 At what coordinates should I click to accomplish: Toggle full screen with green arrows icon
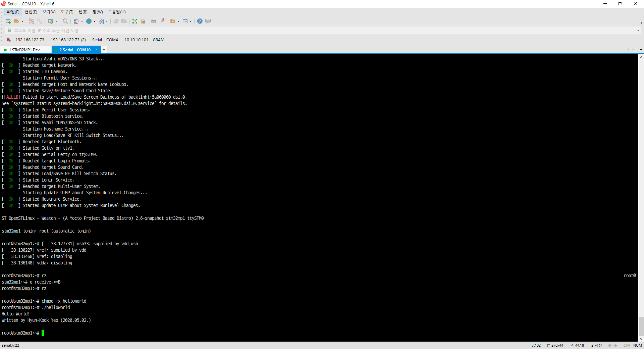click(x=135, y=21)
